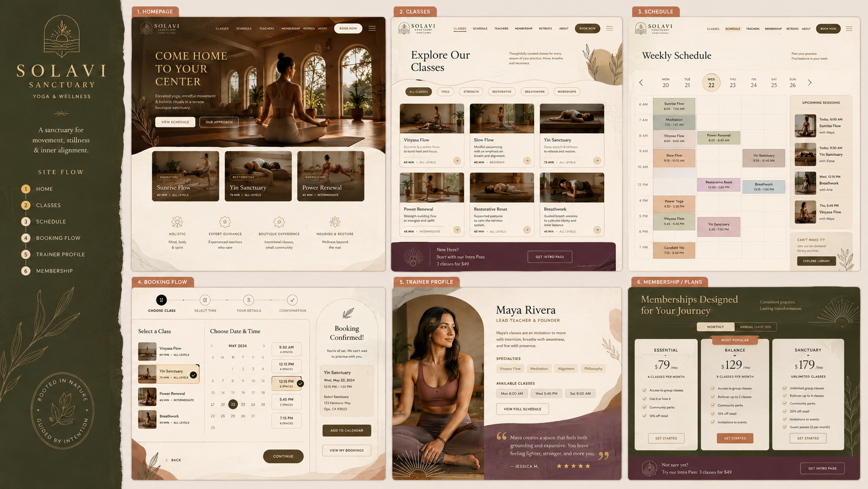The height and width of the screenshot is (489, 868).
Task: Click the Restorative Reset block on the schedule
Action: click(x=718, y=184)
